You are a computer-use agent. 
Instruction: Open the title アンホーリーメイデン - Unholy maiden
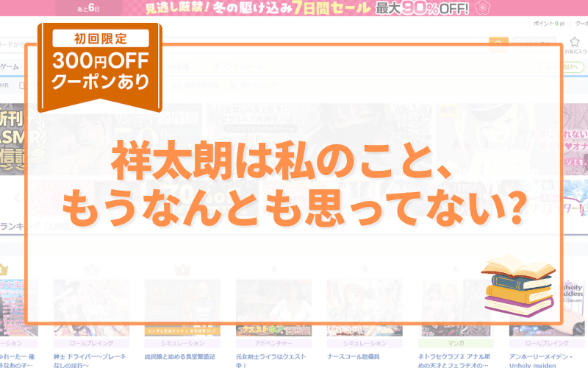coord(541,360)
